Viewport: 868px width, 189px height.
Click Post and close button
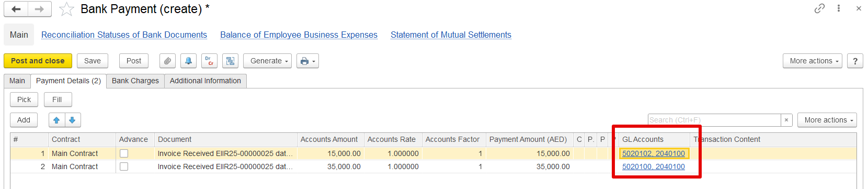[x=38, y=61]
